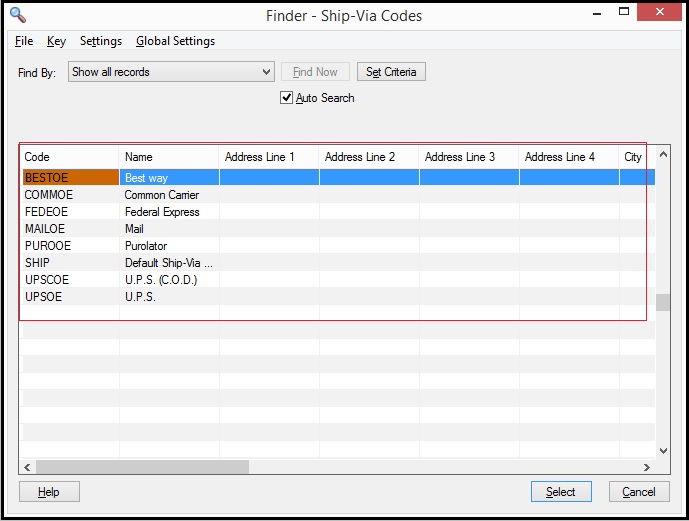Click the vertical scrollbar up arrow
689x521 pixels.
point(664,154)
